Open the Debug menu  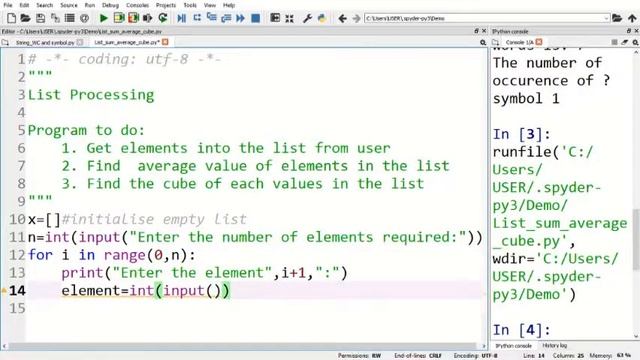tap(110, 5)
